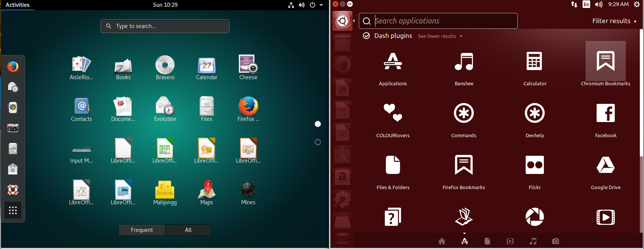Select the film-strip video plugin icon

(x=606, y=217)
